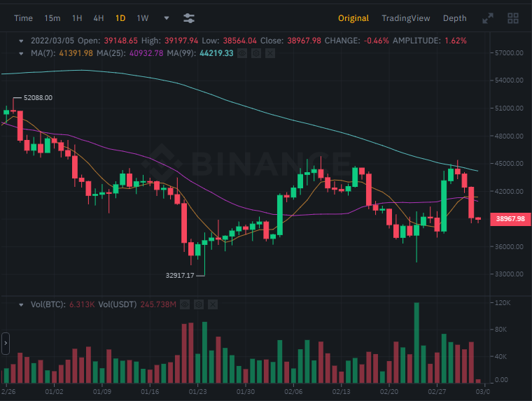Open the multi-chart grid layout icon
This screenshot has height=401, width=532.
coord(513,18)
